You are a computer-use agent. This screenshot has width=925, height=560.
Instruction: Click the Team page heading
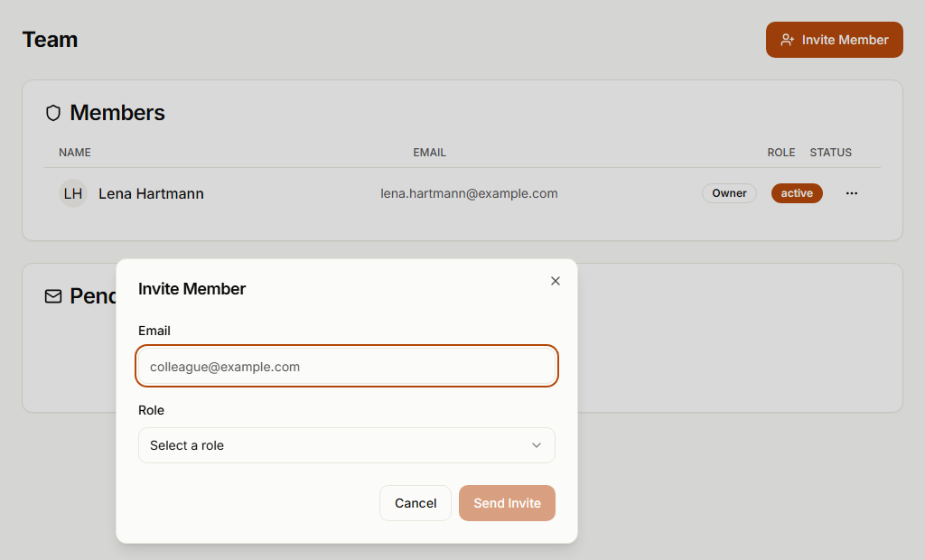(51, 40)
